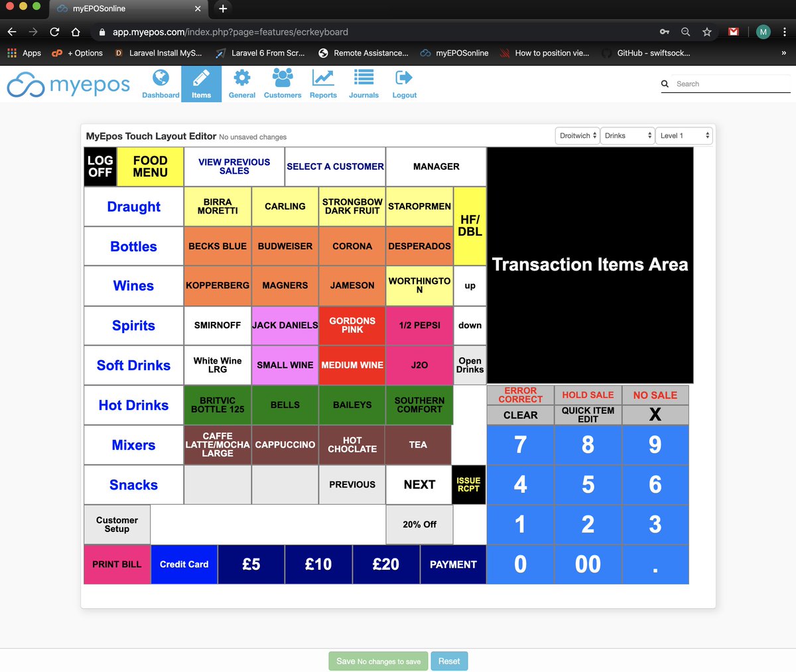Open the Dashboard globe icon
The width and height of the screenshot is (796, 672).
161,78
